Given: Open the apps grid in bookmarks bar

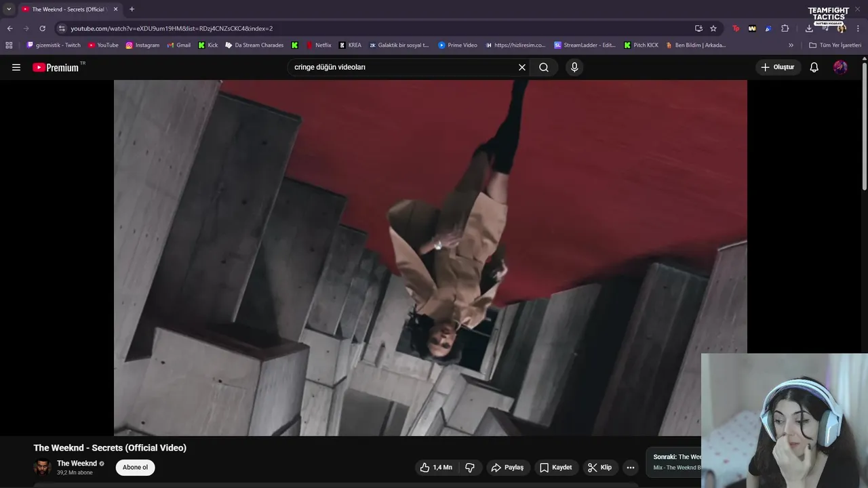Looking at the screenshot, I should (x=9, y=45).
